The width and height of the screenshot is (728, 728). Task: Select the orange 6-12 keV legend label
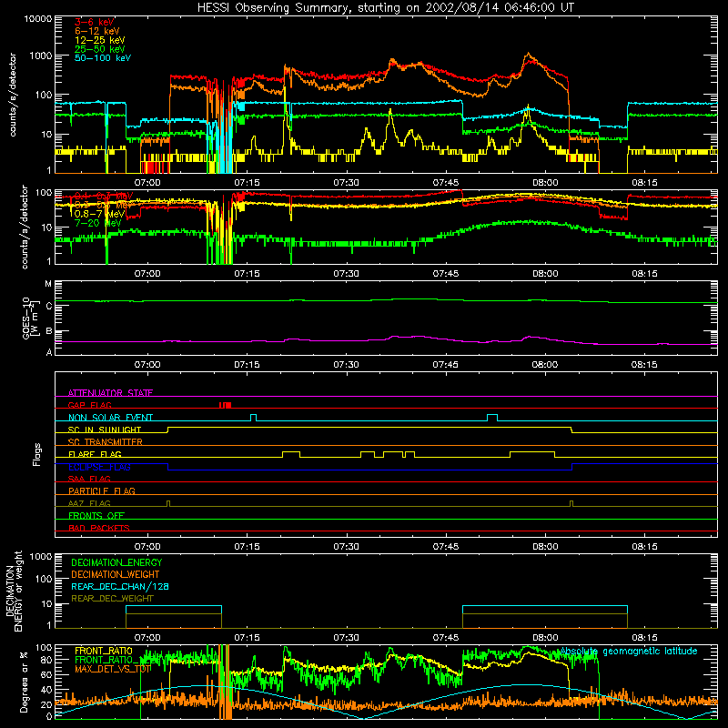pyautogui.click(x=97, y=31)
